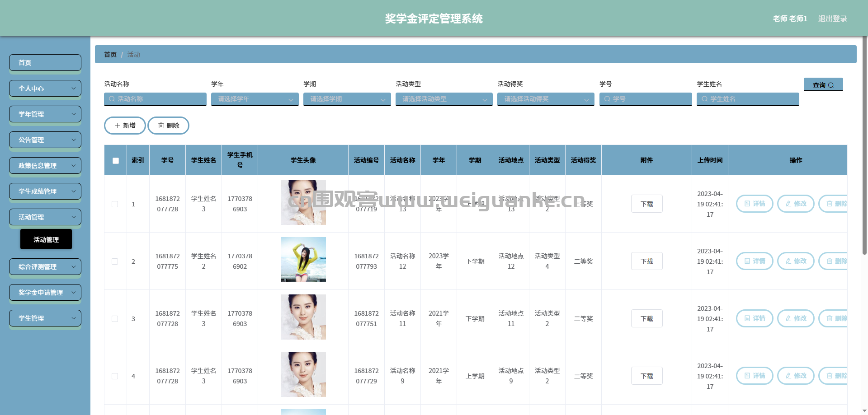Click the 活动名称 search input field

[x=155, y=99]
